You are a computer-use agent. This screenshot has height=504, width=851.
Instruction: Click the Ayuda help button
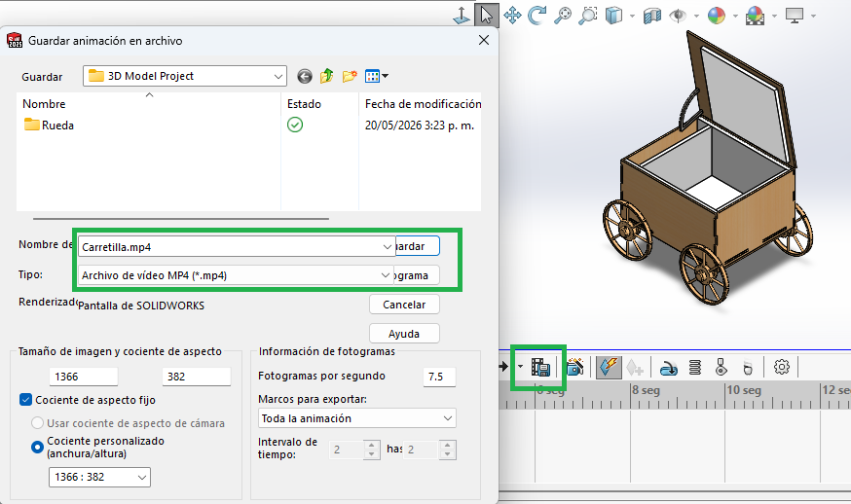tap(404, 334)
